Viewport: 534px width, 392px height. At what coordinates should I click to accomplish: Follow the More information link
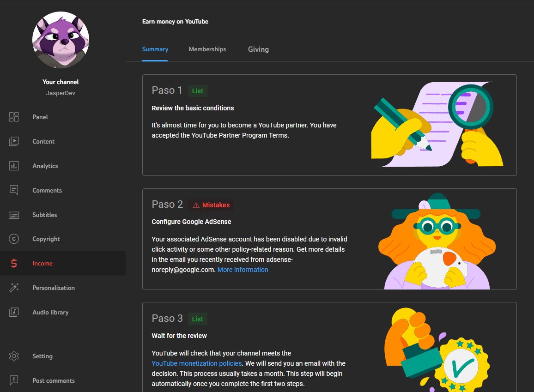pos(243,270)
